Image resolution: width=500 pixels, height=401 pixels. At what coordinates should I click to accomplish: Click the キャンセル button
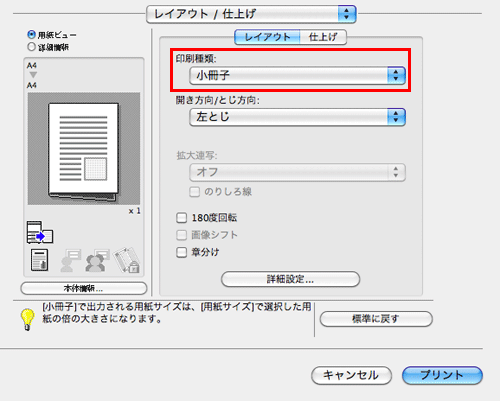point(351,375)
